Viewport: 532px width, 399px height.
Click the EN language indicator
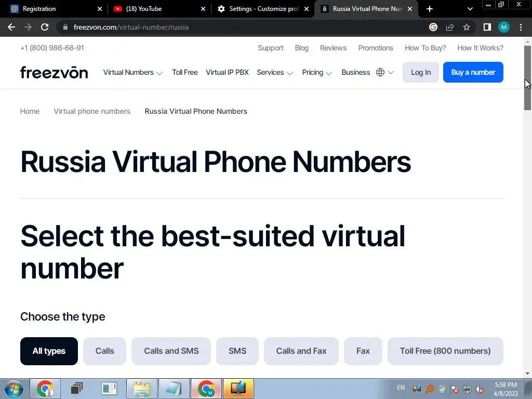(x=401, y=388)
